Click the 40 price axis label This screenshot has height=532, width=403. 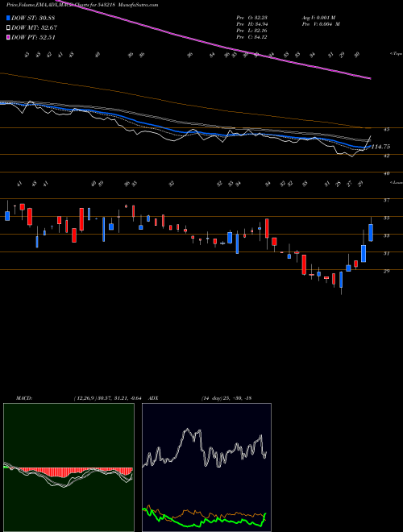pos(386,173)
